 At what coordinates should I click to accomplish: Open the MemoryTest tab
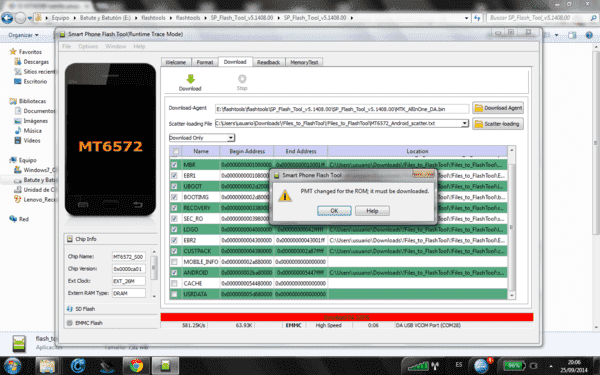[304, 62]
